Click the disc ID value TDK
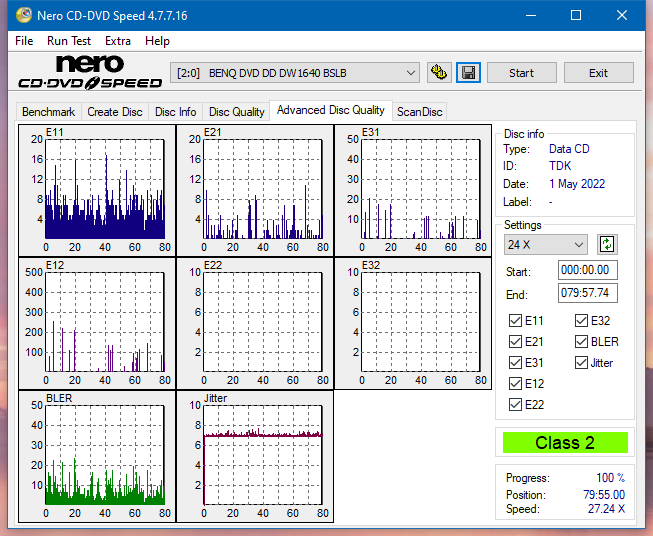 tap(560, 166)
